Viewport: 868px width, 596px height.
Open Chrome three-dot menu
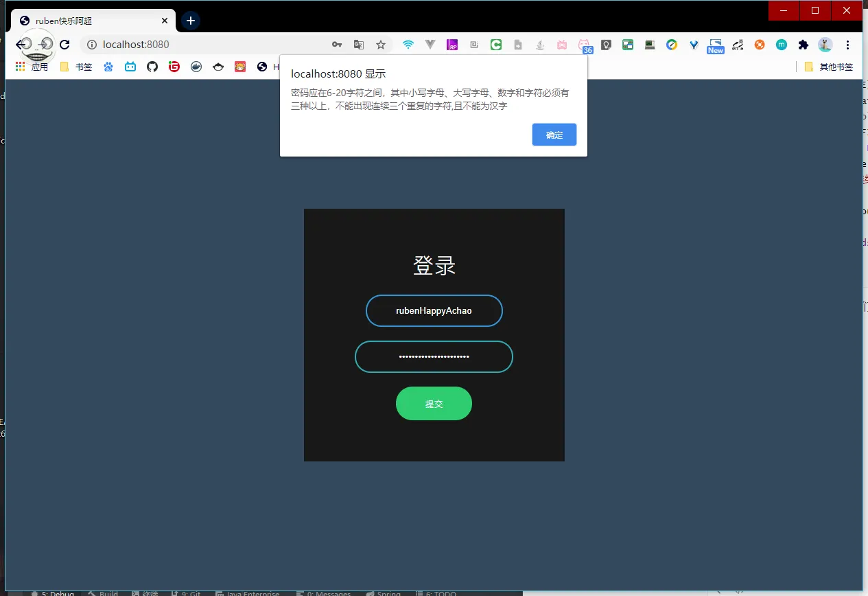pos(847,45)
